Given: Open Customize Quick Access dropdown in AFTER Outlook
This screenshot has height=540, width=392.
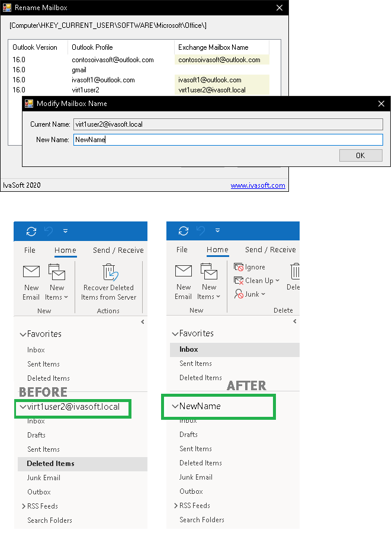Looking at the screenshot, I should pos(217,230).
